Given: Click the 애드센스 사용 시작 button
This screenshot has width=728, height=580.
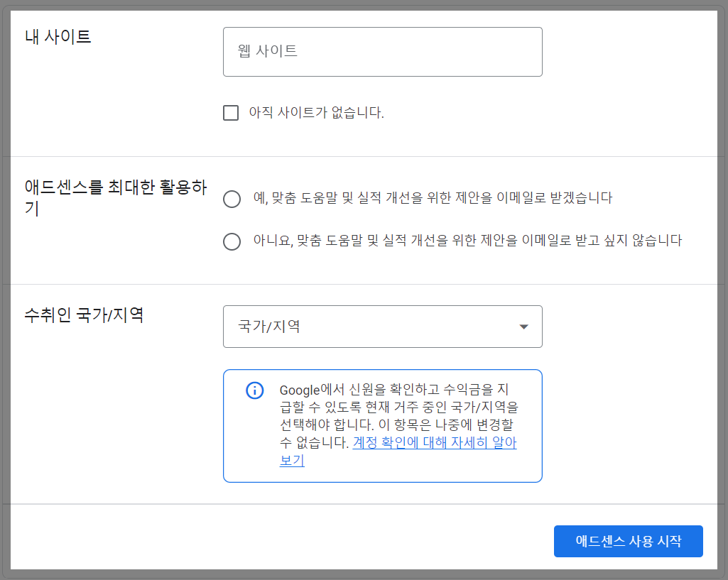Looking at the screenshot, I should click(x=628, y=541).
